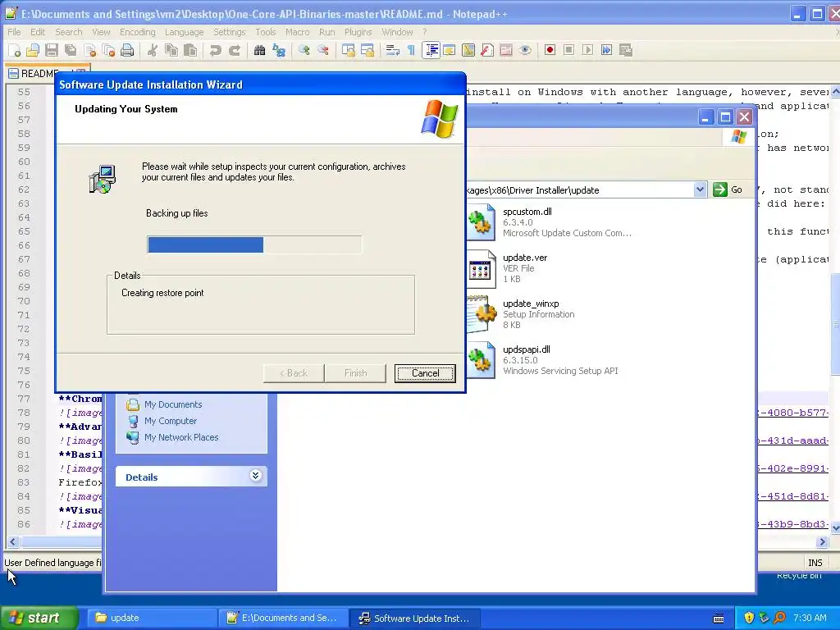Click Notepad++ vertical scrollbar up arrow
Image resolution: width=840 pixels, height=630 pixels.
834,92
